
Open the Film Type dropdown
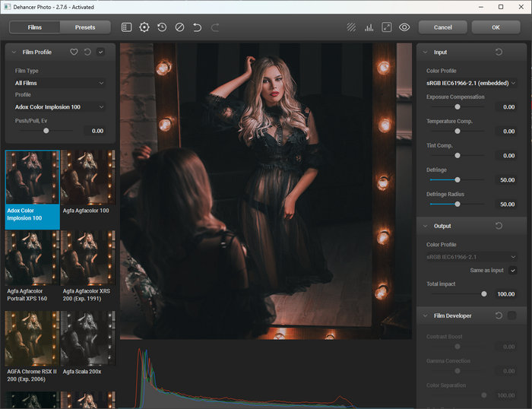tap(59, 83)
